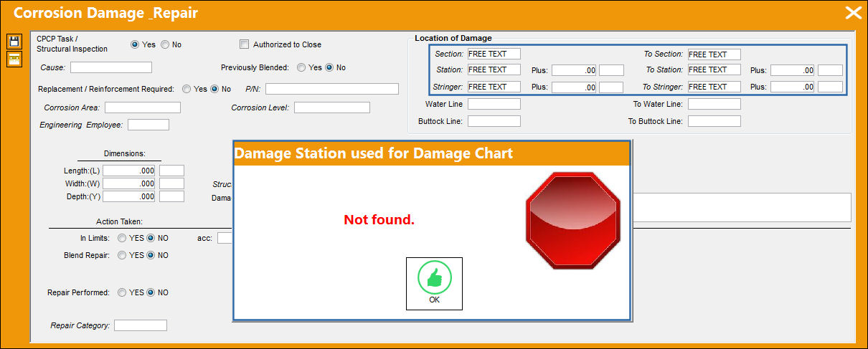Choose YES for In Limits

point(122,238)
